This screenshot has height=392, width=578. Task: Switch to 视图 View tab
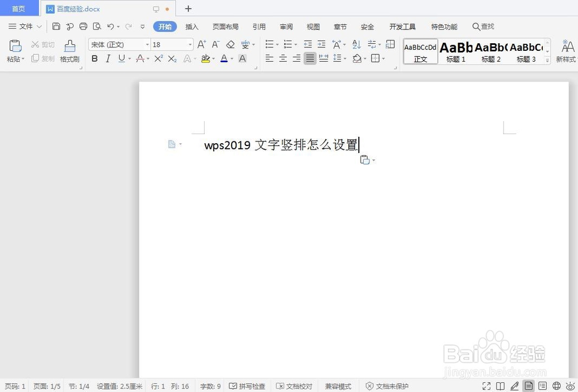[313, 27]
